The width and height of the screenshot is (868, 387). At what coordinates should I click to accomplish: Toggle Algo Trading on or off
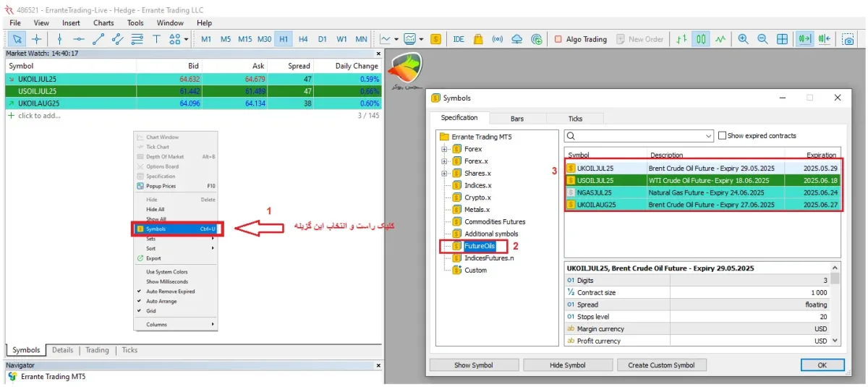581,39
